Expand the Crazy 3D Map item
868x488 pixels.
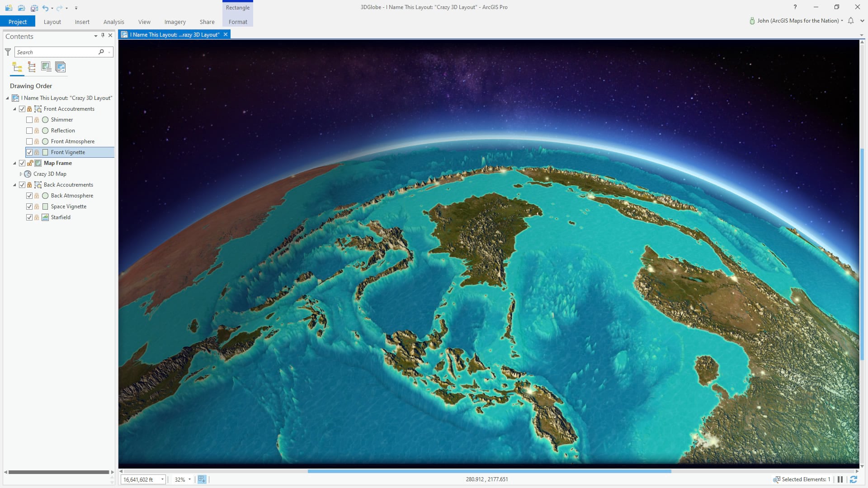[21, 174]
